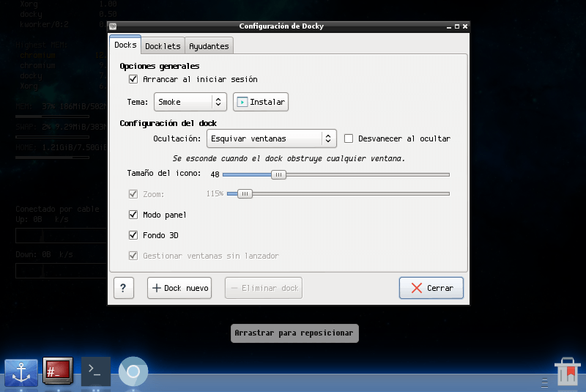Click the Docky window title bar icon
The image size is (586, 392).
[113, 26]
